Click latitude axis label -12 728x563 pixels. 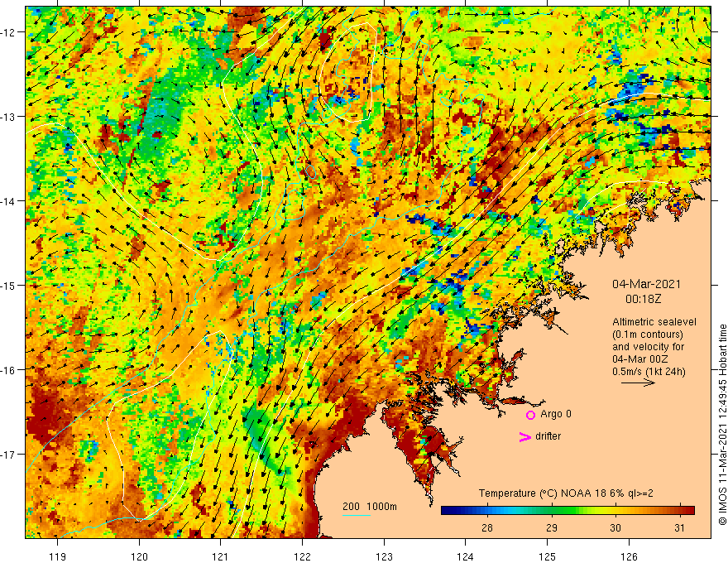pyautogui.click(x=9, y=32)
